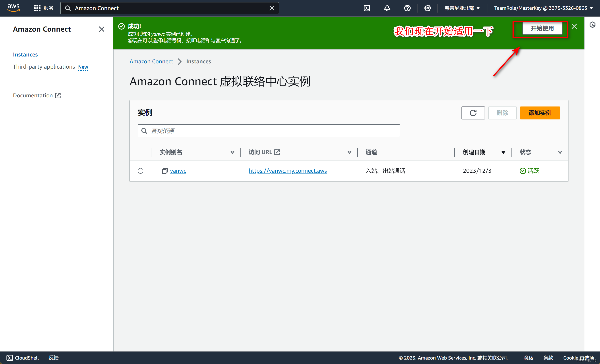Click the 入站、出站通话 channel cell
Screen dimensions: 600x364
point(385,171)
